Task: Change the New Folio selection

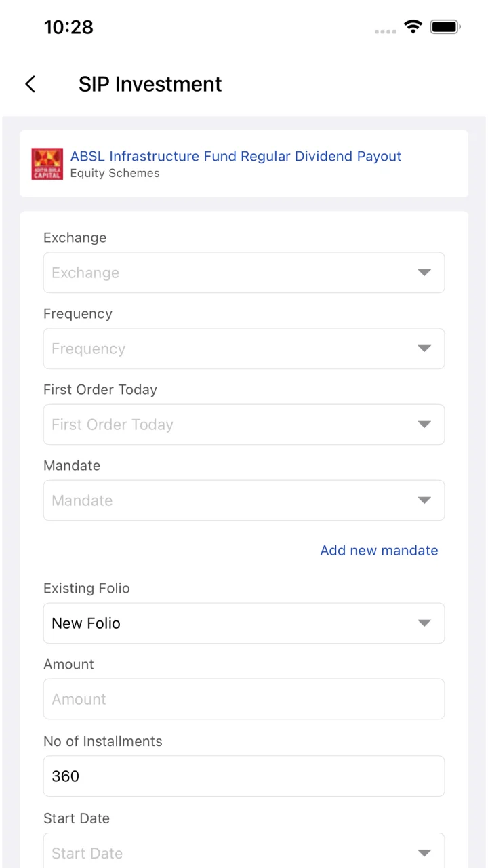Action: [244, 623]
